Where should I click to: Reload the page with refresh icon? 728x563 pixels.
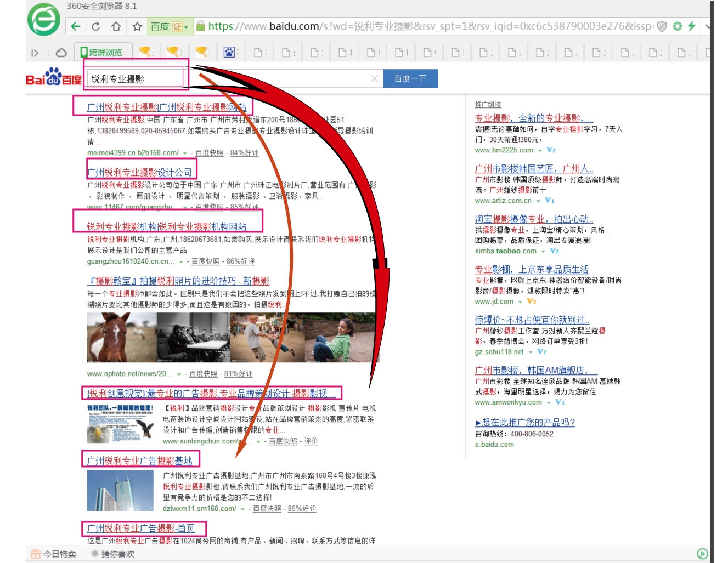point(96,26)
